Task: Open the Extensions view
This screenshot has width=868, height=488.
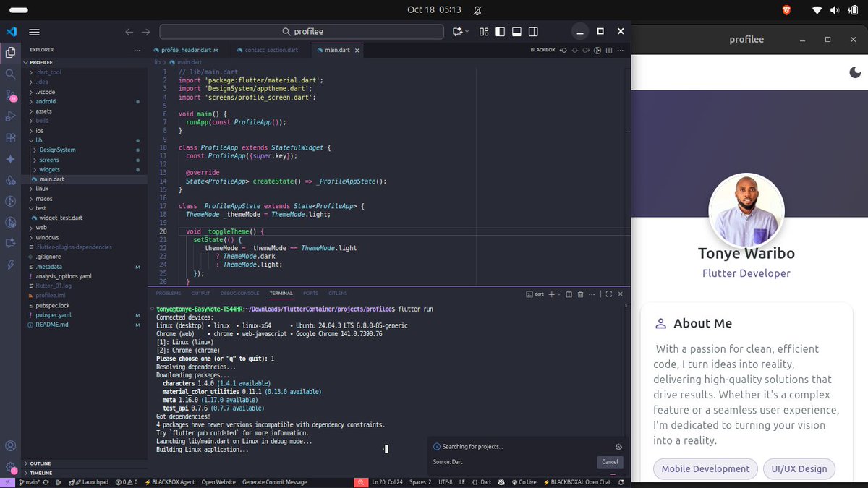Action: point(10,138)
